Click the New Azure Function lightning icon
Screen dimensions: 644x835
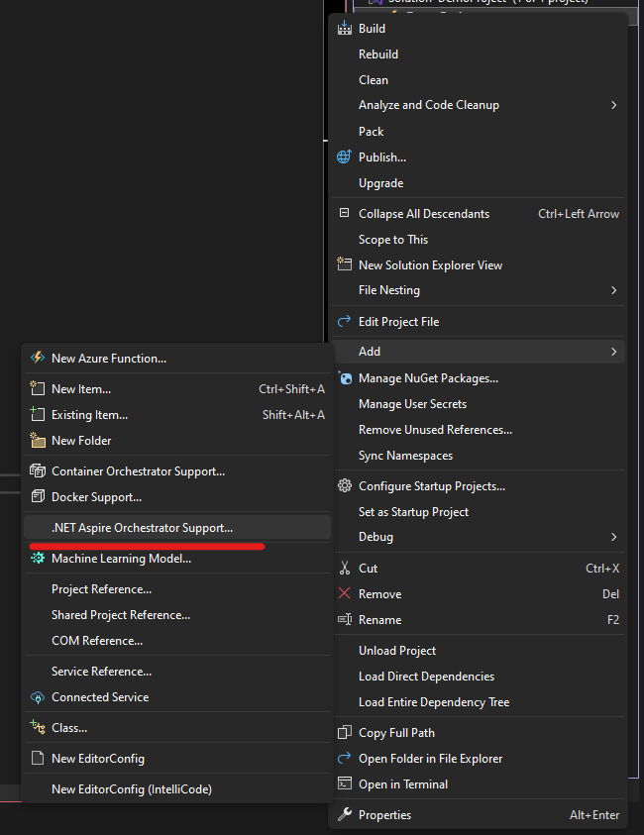pos(38,359)
